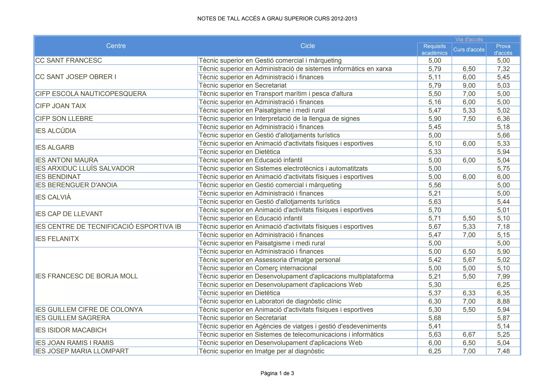Select the 8,88 prova d'accés value
555x392 pixels.
(x=503, y=301)
